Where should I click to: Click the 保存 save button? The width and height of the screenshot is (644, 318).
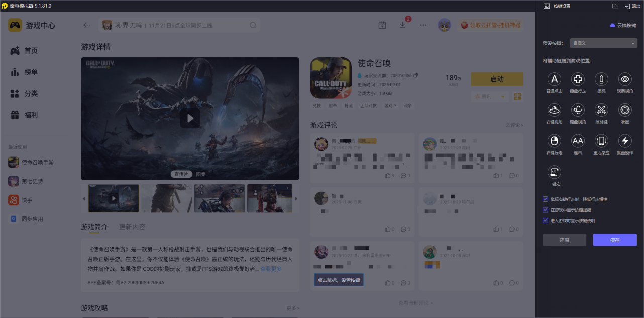(x=615, y=240)
